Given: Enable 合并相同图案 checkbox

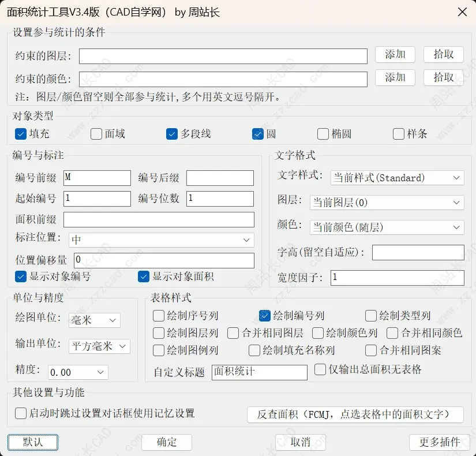Looking at the screenshot, I should 370,350.
